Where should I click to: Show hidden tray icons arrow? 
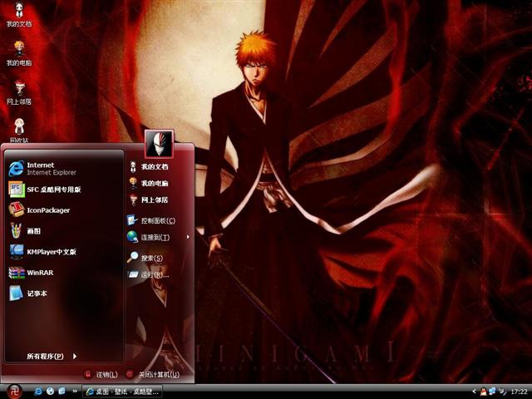tap(475, 392)
